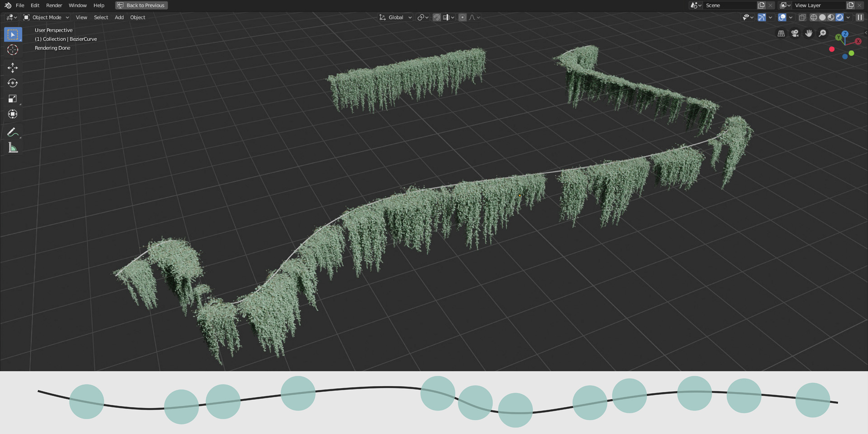
Task: Toggle show overlays
Action: point(782,17)
